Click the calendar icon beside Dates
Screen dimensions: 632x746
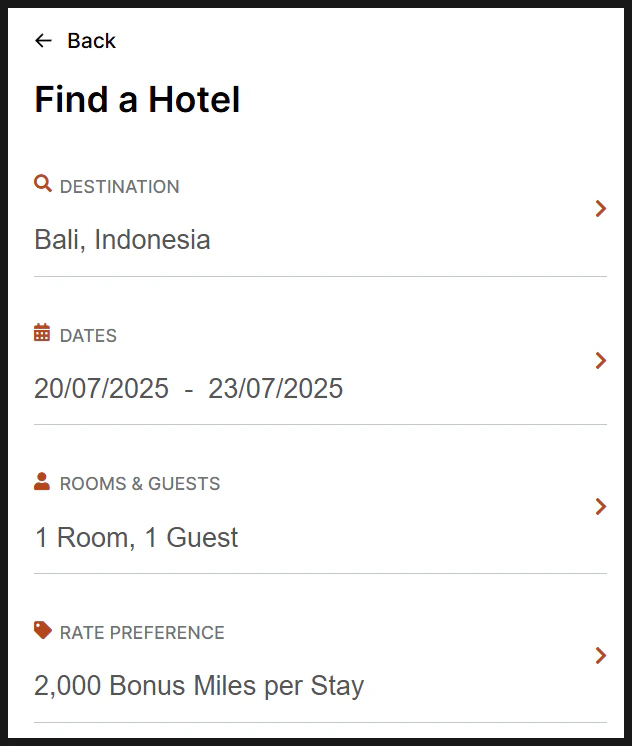click(x=42, y=332)
